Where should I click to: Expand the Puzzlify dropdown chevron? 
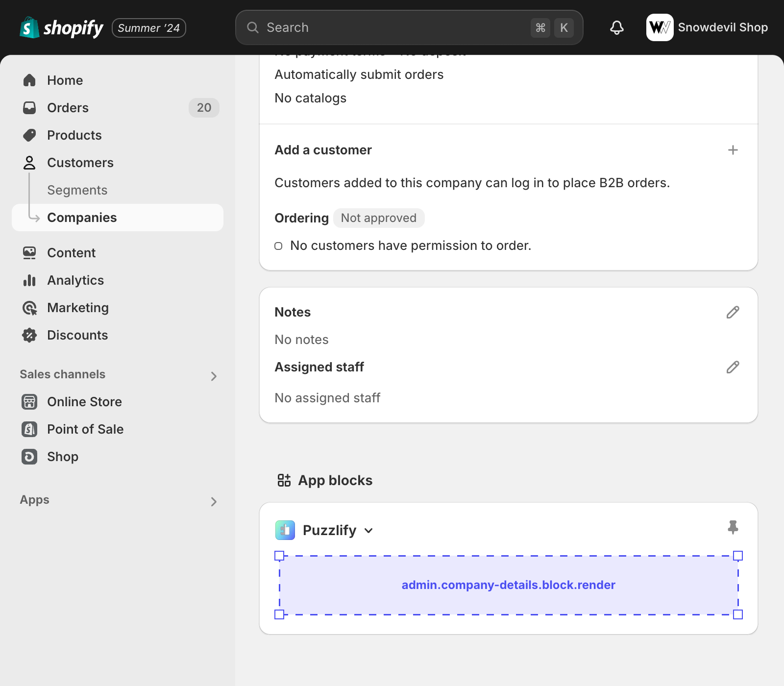369,531
